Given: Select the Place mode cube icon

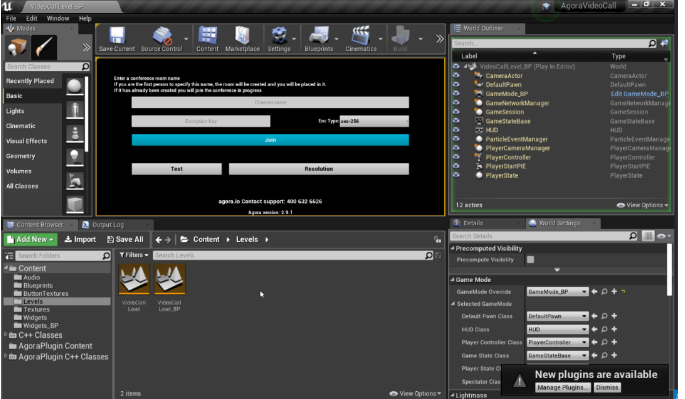Looking at the screenshot, I should [x=17, y=47].
